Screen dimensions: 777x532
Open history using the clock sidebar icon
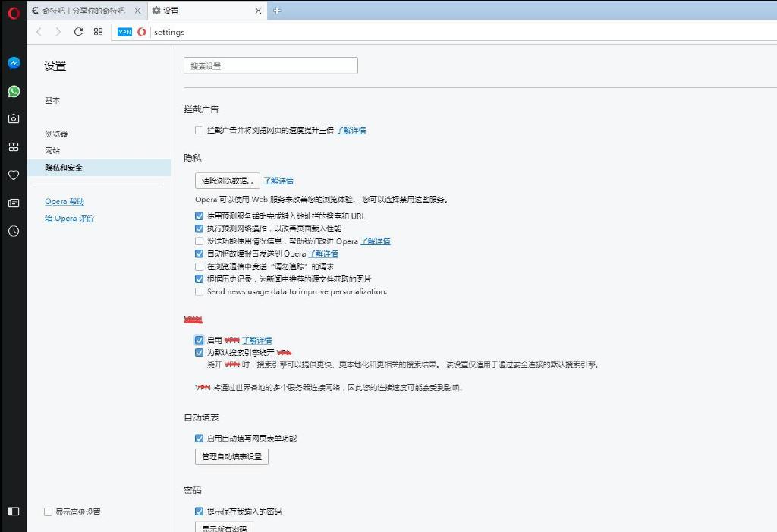coord(14,231)
